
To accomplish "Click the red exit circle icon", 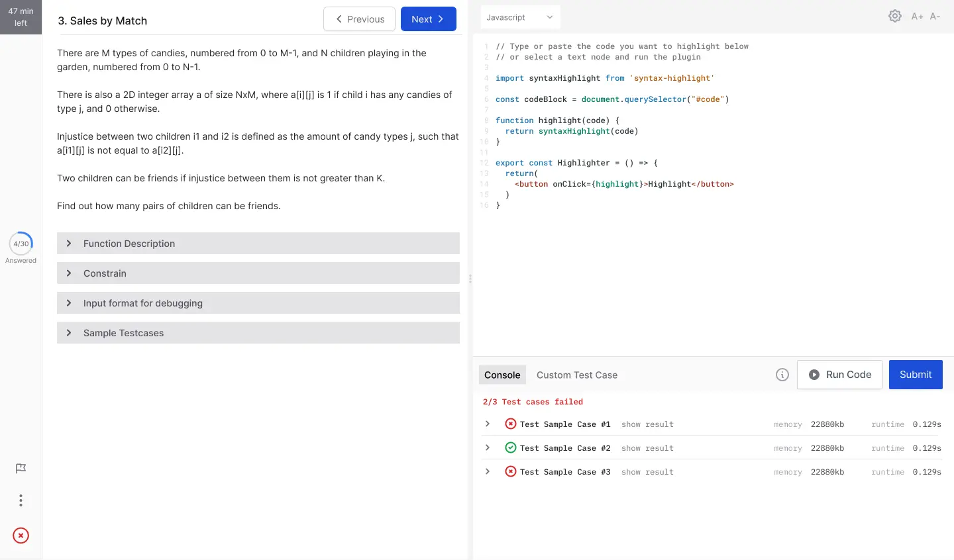I will click(x=21, y=536).
